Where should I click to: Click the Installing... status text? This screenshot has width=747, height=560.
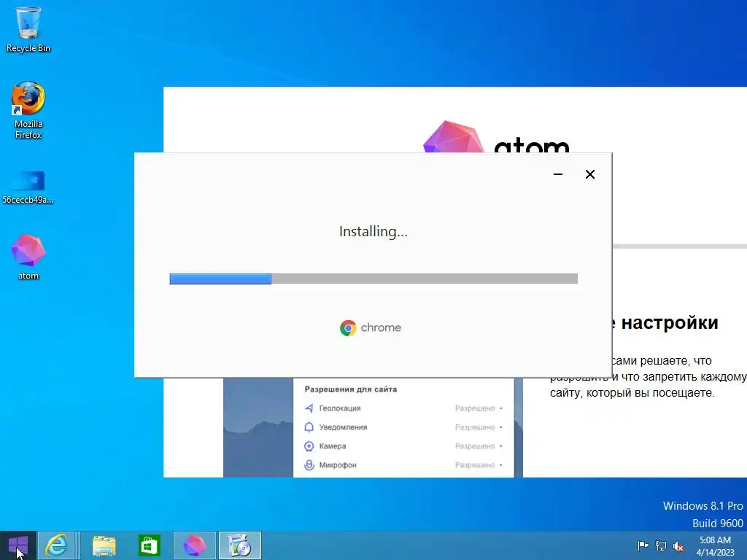[373, 231]
